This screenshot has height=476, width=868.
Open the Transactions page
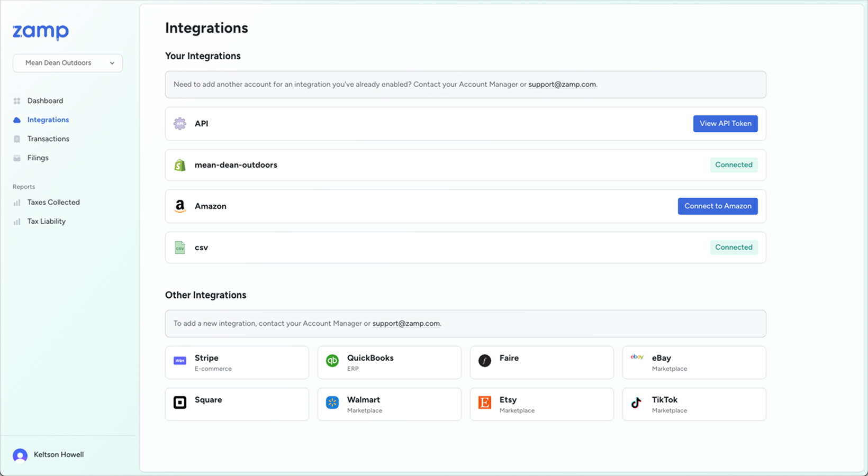click(x=48, y=139)
